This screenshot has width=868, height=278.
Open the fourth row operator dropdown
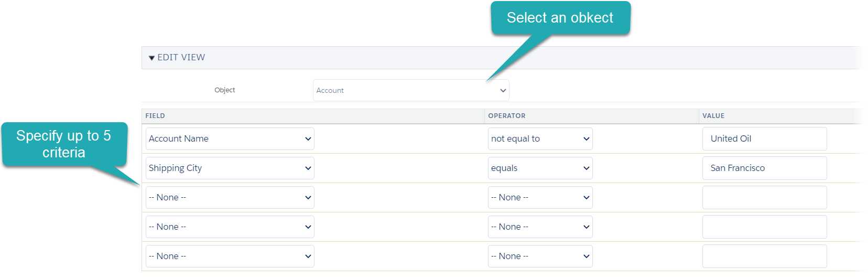point(540,227)
